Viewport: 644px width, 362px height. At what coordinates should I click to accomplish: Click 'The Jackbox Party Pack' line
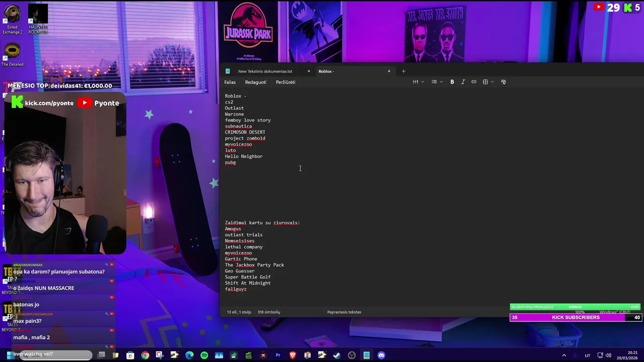[x=255, y=265]
